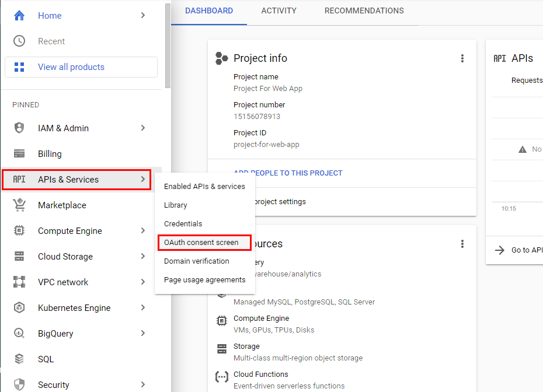Expand the Compute Engine chevron
The image size is (543, 392).
coord(143,230)
